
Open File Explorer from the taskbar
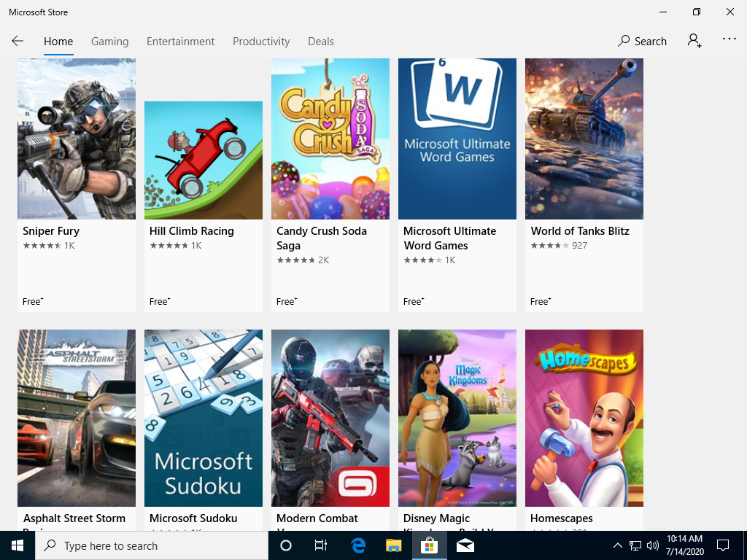pyautogui.click(x=393, y=545)
